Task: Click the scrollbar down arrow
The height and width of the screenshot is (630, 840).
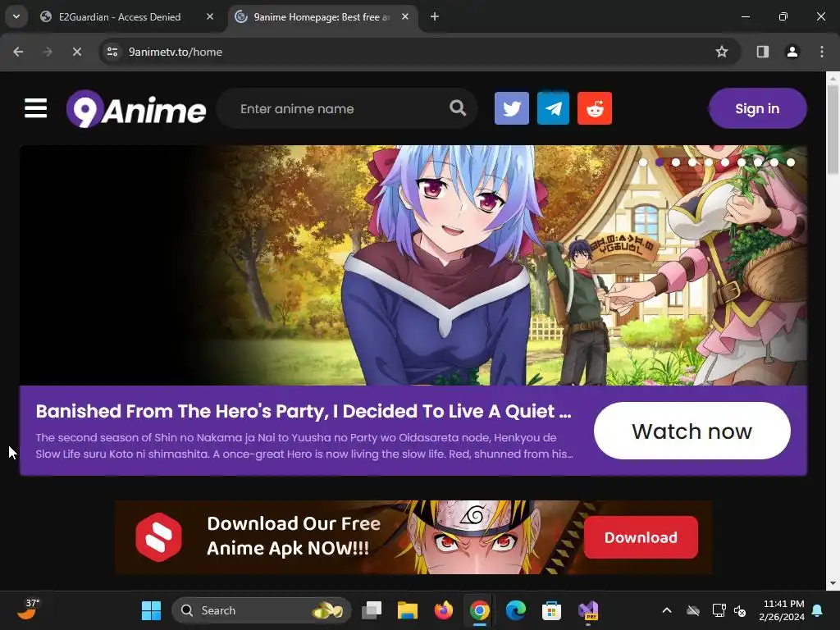Action: 833,584
